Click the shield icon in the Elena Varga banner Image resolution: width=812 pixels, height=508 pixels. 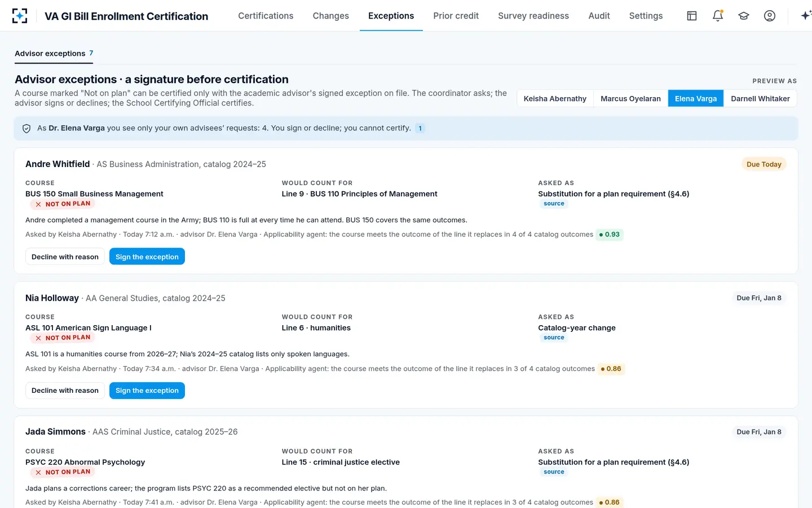[27, 129]
